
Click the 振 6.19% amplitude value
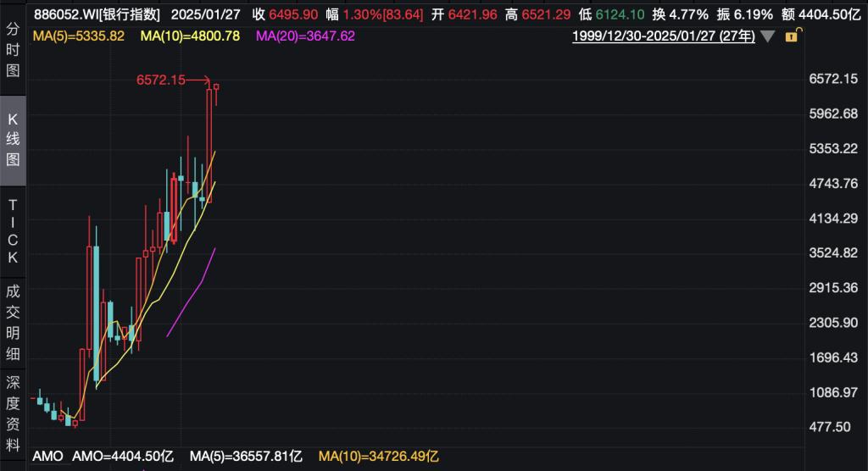(744, 15)
